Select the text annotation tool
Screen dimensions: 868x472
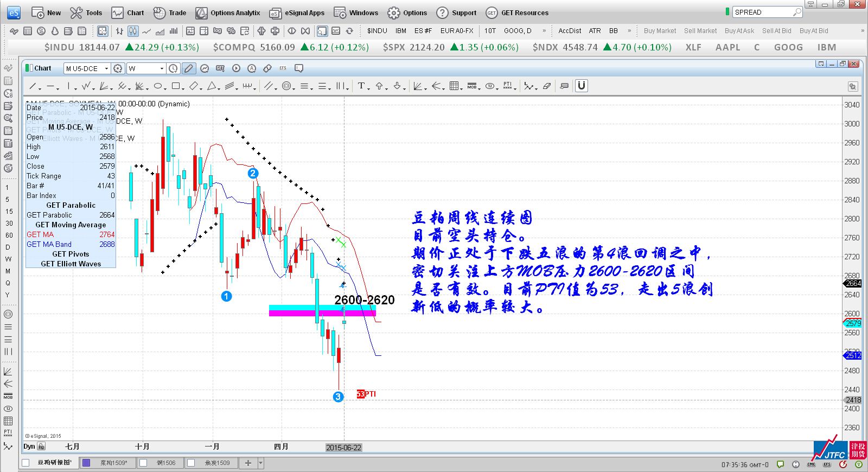(x=361, y=86)
